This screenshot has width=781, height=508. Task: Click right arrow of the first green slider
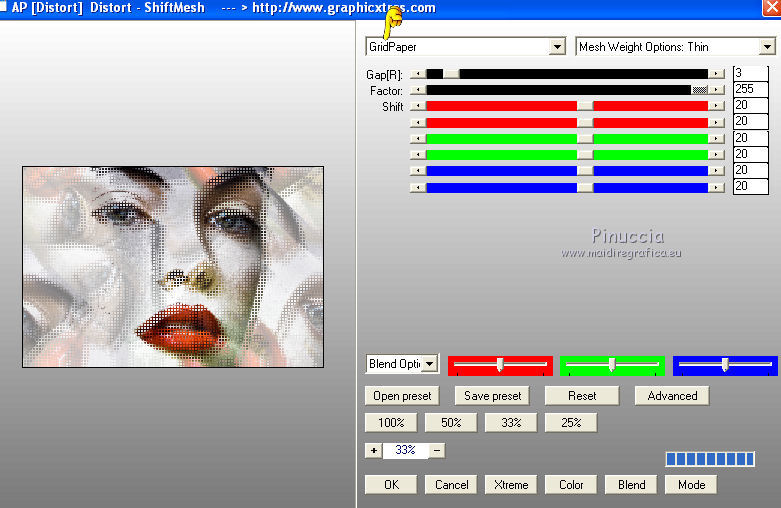tap(716, 138)
